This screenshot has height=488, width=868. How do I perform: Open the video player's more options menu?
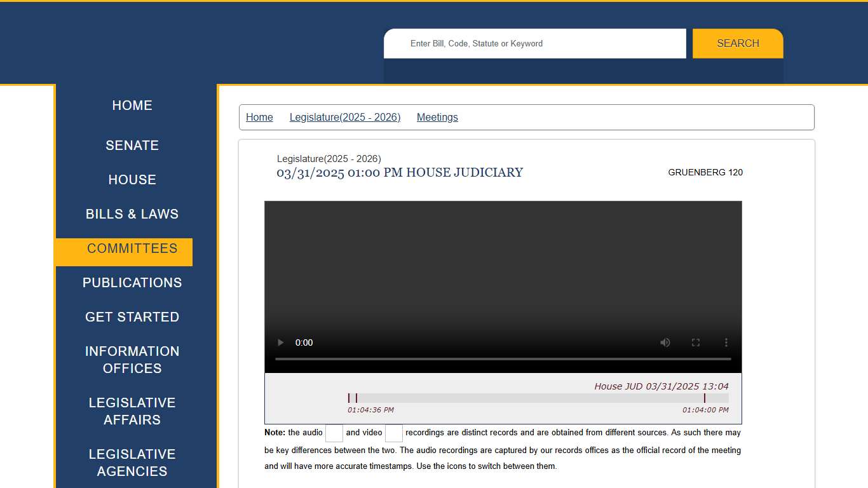(726, 342)
